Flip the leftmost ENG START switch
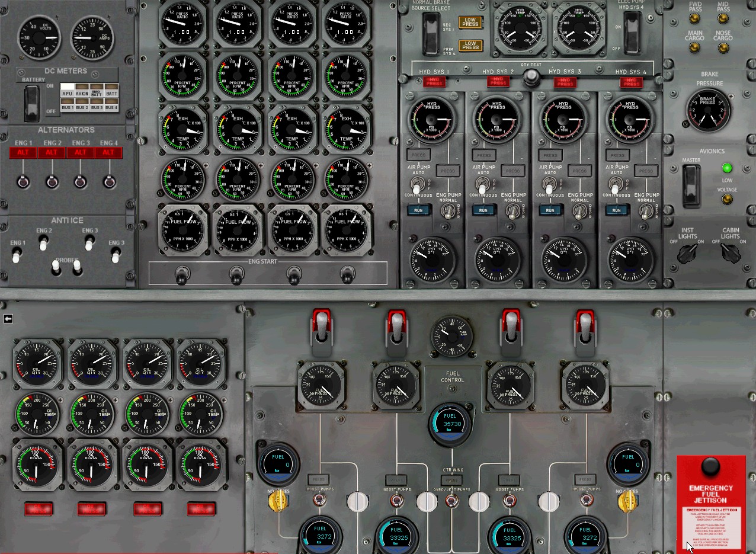This screenshot has height=554, width=756. pyautogui.click(x=181, y=274)
